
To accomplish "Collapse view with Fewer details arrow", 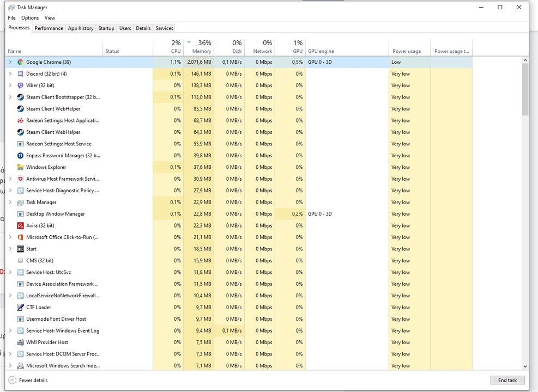I will 12,380.
